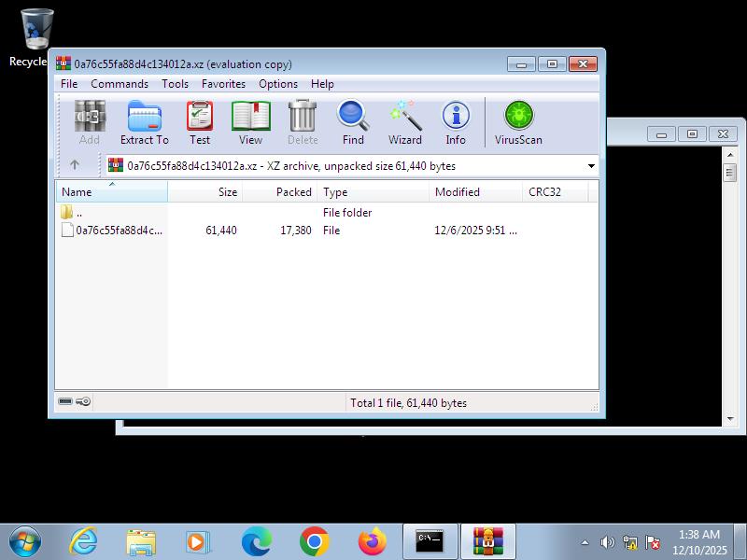Open the View toolbar icon

[250, 123]
